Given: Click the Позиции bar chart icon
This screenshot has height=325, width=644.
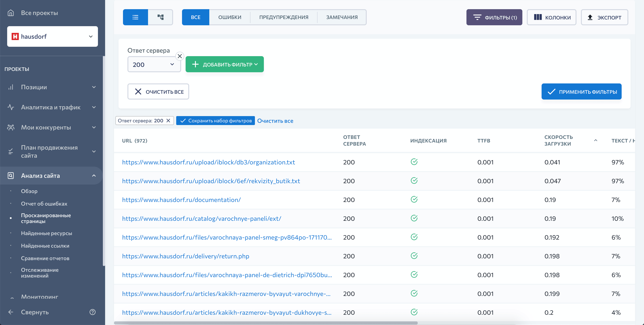Looking at the screenshot, I should coord(11,87).
